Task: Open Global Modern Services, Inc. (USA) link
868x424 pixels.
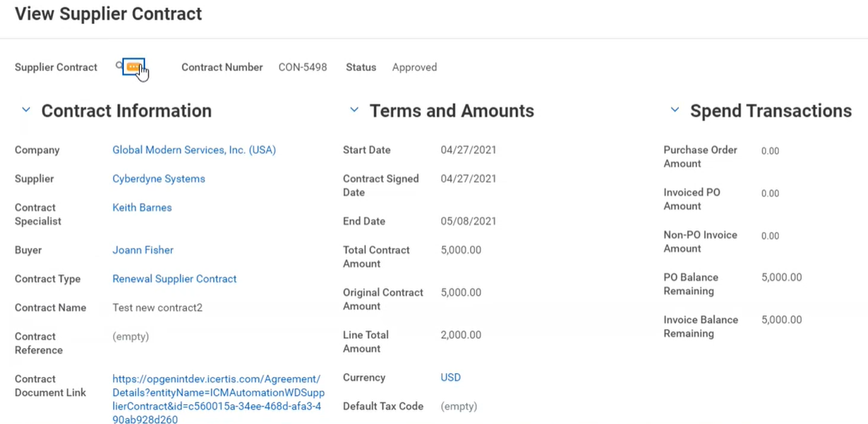Action: point(193,150)
